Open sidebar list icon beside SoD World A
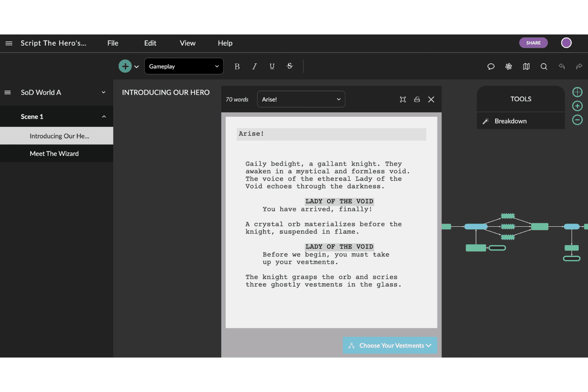 tap(8, 93)
